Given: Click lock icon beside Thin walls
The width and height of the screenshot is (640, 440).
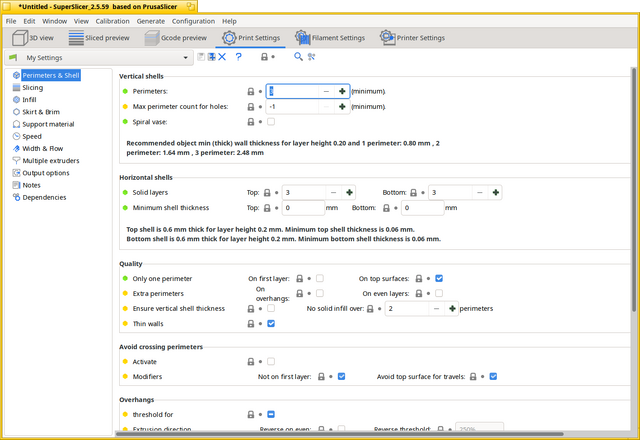Looking at the screenshot, I should click(251, 324).
